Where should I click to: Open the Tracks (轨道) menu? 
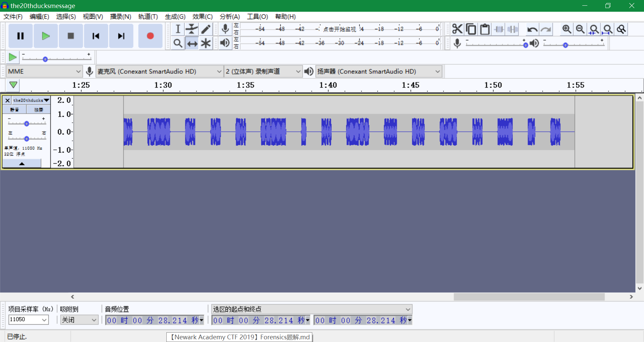[148, 17]
